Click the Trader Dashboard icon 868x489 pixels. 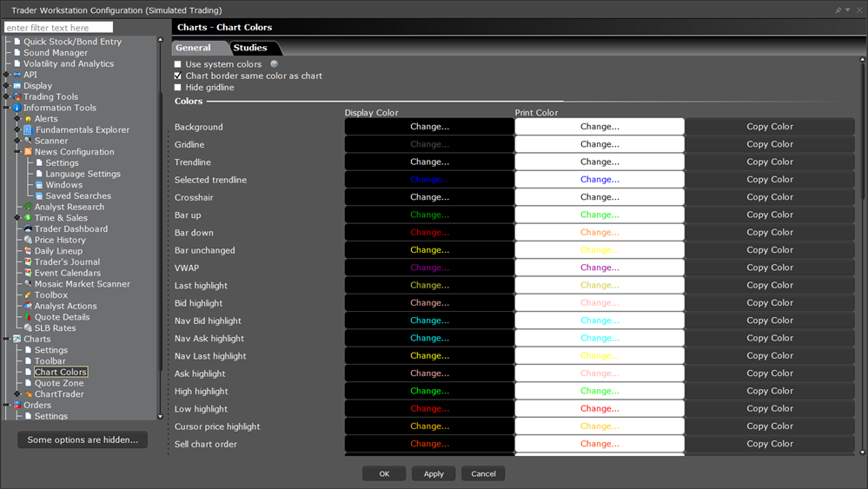(x=28, y=229)
